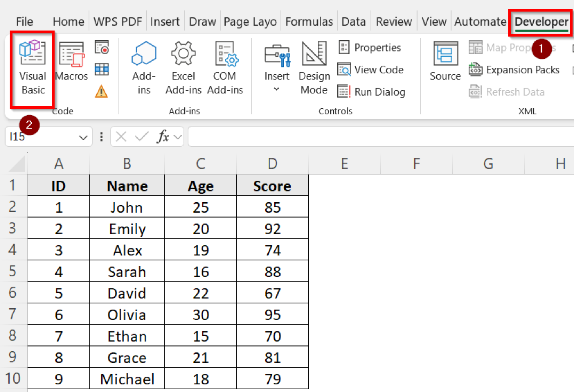Click the cell containing Emily
The width and height of the screenshot is (574, 392).
tap(127, 228)
